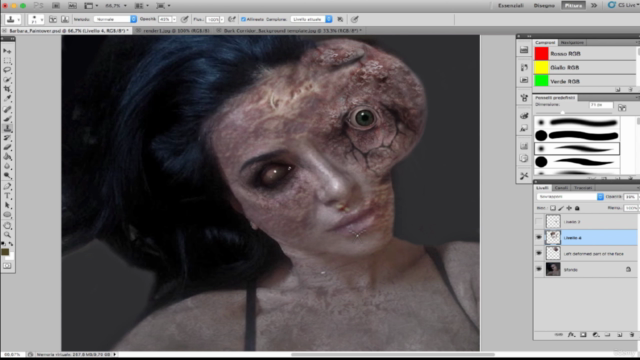
Task: Choose the Essenziali workspace
Action: click(511, 5)
